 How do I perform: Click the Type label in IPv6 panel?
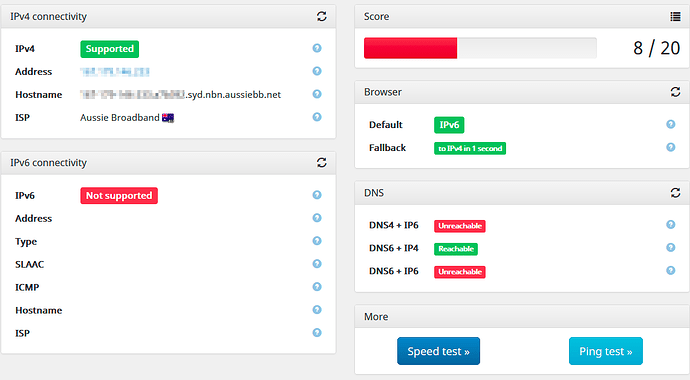pos(26,242)
